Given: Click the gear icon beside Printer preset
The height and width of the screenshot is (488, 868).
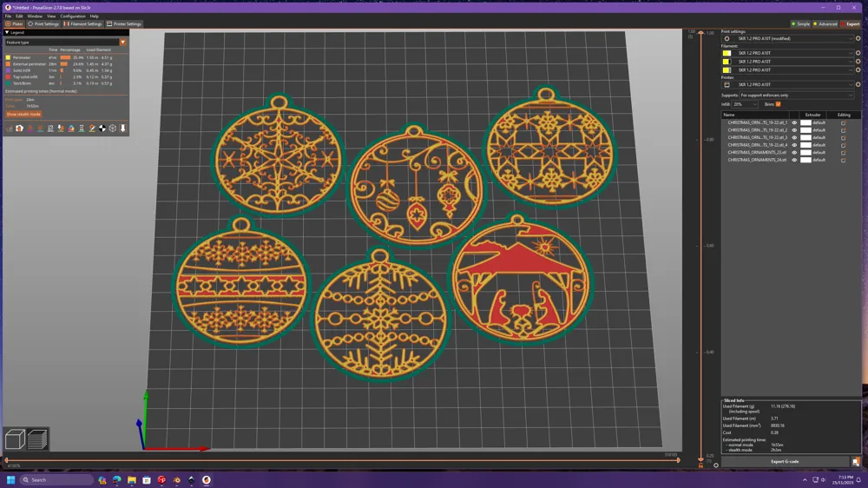Looking at the screenshot, I should (x=858, y=85).
